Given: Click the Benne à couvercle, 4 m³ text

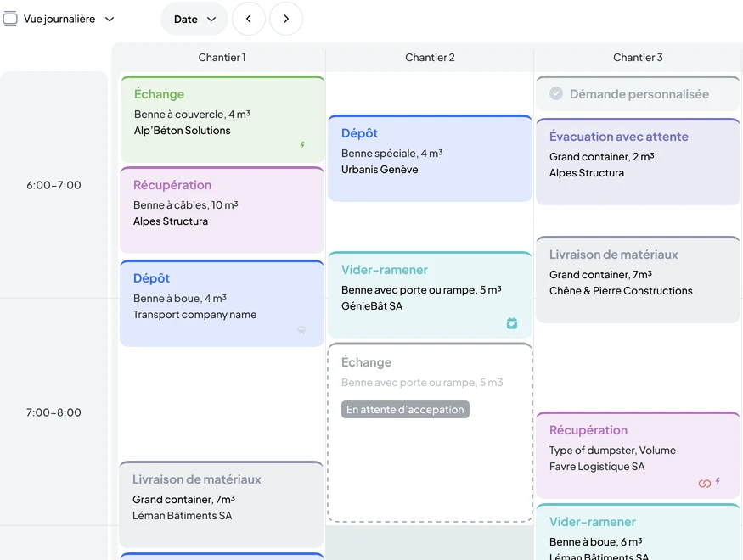Looking at the screenshot, I should tap(192, 114).
